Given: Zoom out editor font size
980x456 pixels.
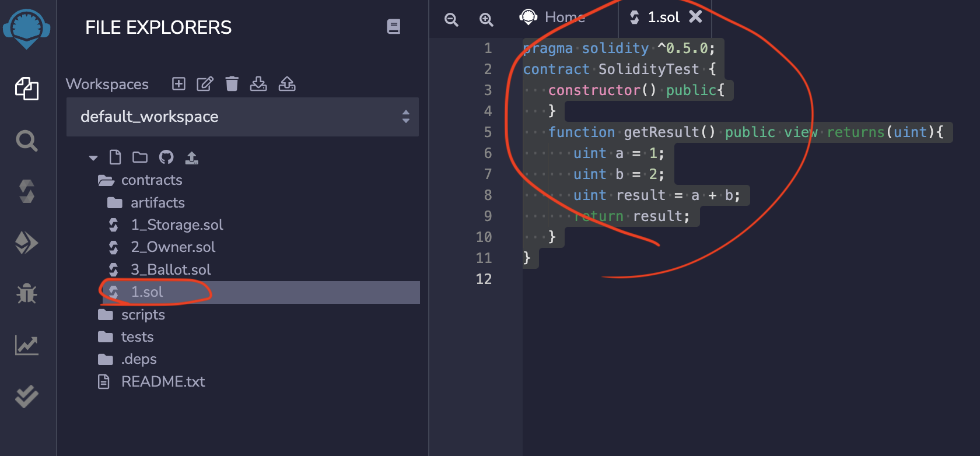Looking at the screenshot, I should click(x=452, y=19).
